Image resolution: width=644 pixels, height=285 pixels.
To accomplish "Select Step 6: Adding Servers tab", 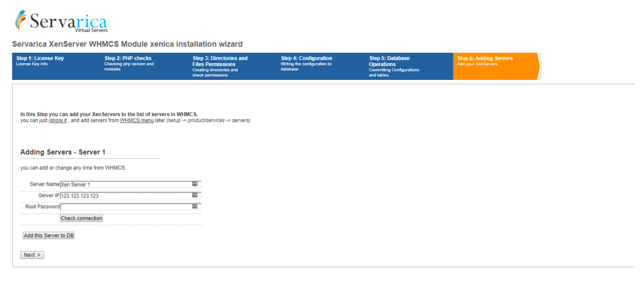I will pos(497,66).
